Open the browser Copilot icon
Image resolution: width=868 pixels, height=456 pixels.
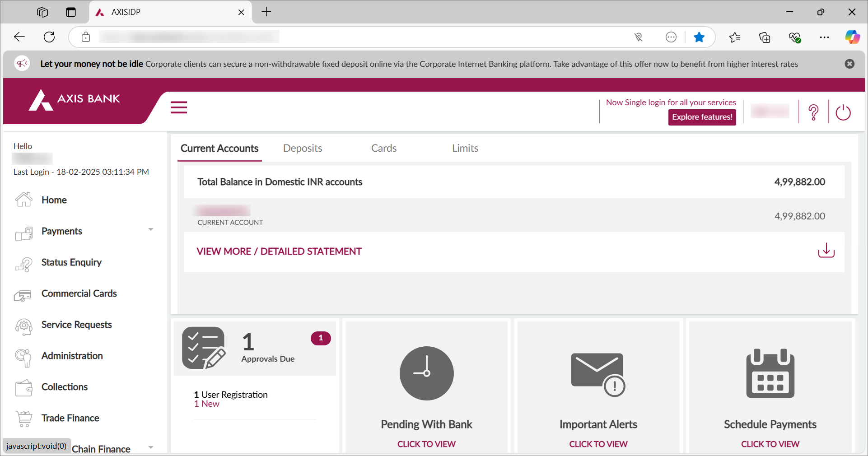[x=852, y=37]
